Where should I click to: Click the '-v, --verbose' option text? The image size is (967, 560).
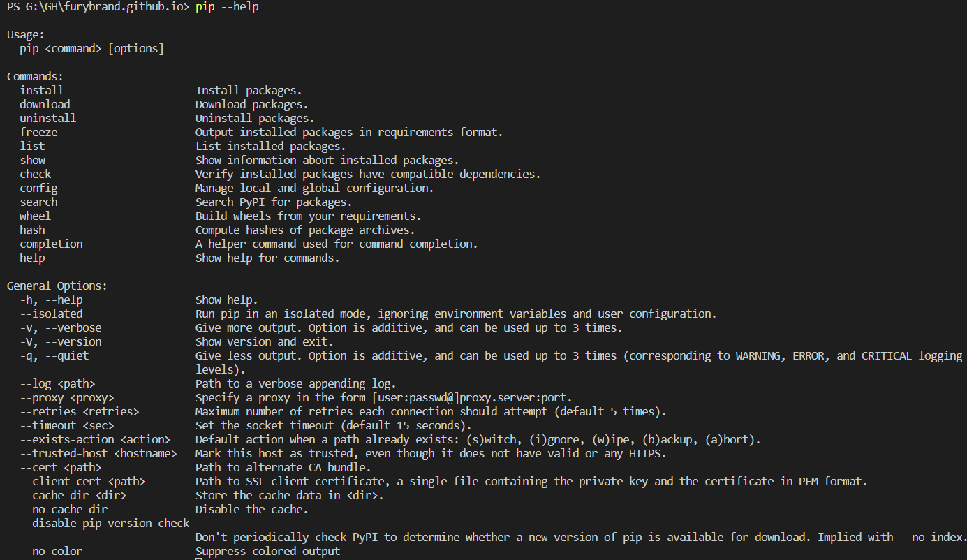click(x=61, y=327)
